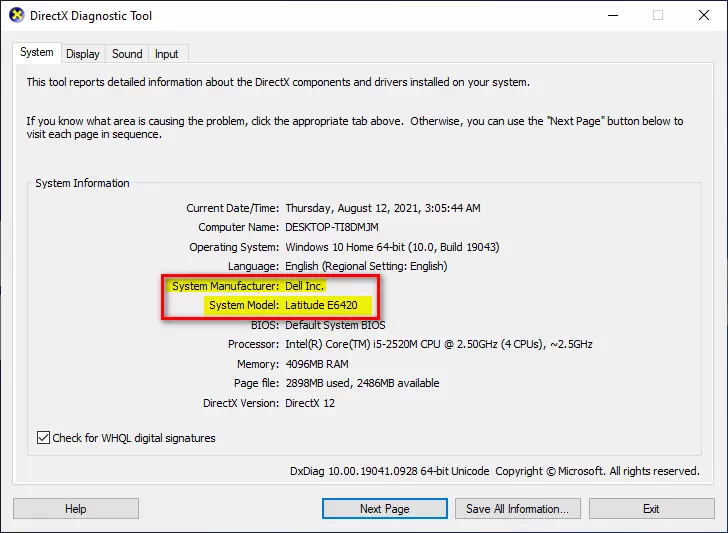Click computer name DESKTOP-TI8DMJM
This screenshot has width=728, height=533.
click(x=332, y=227)
